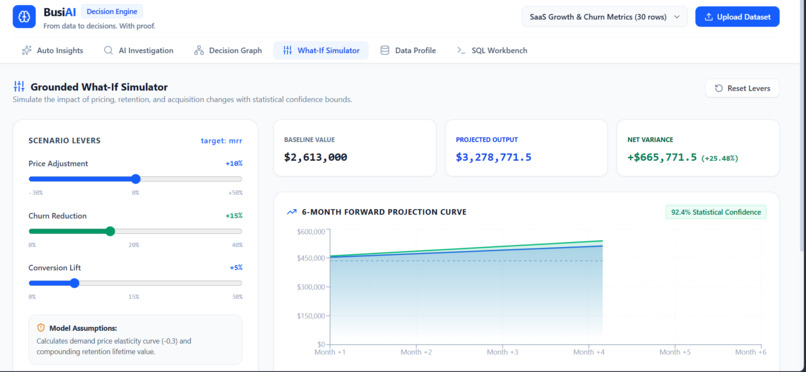Click the (+25.48%) variance percentage
The image size is (806, 372).
tap(720, 158)
